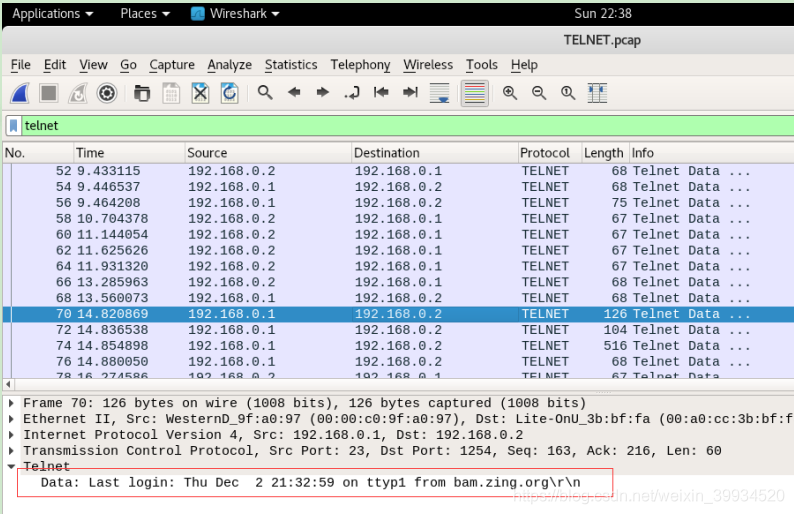Jump to the first packet icon
Viewport: 794px width, 514px height.
coord(381,92)
